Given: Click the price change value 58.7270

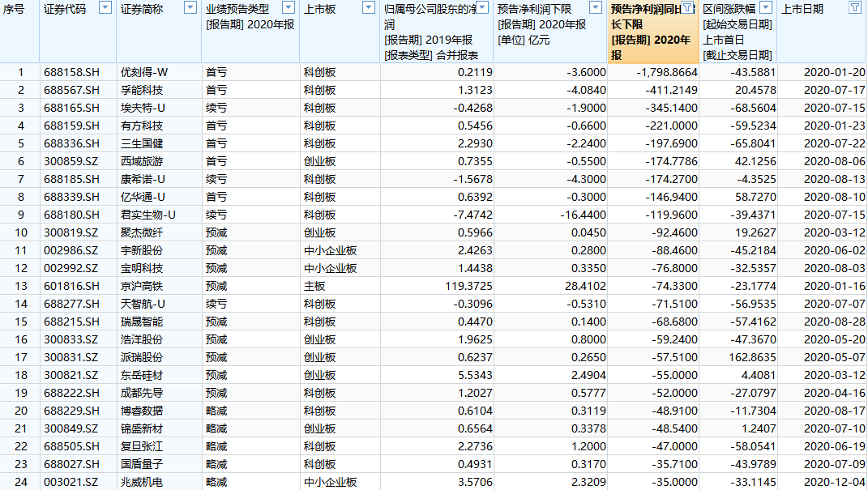Looking at the screenshot, I should [x=755, y=197].
